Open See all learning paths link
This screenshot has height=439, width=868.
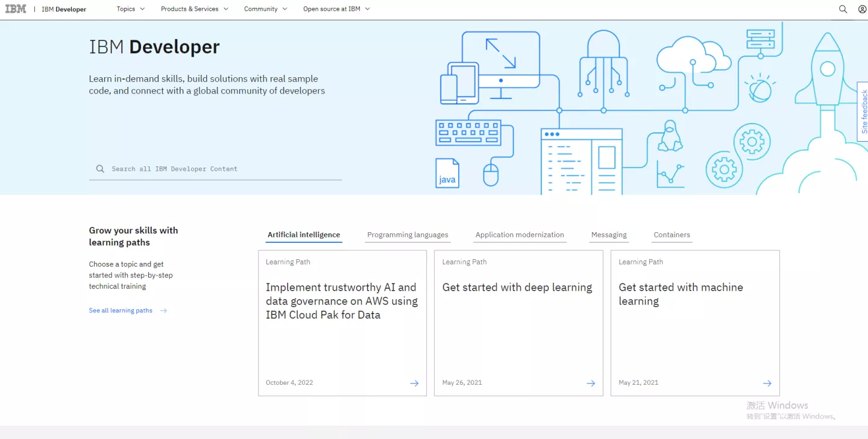(x=121, y=311)
